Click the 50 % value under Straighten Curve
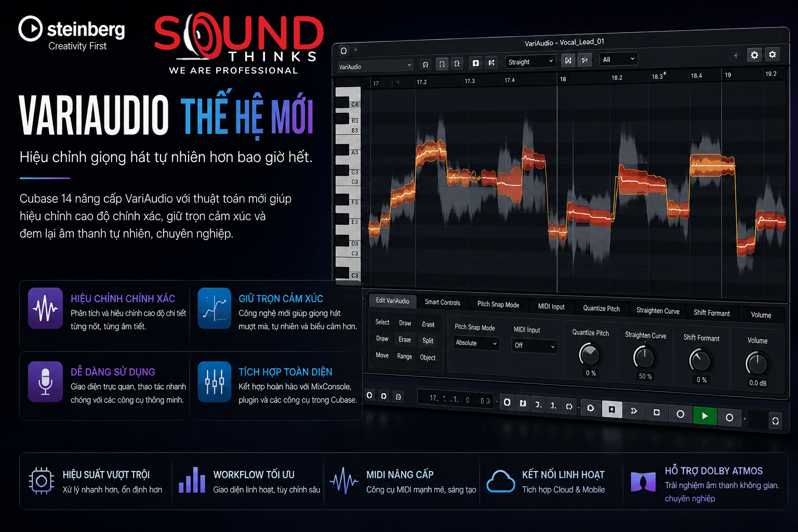The image size is (798, 532). click(645, 376)
